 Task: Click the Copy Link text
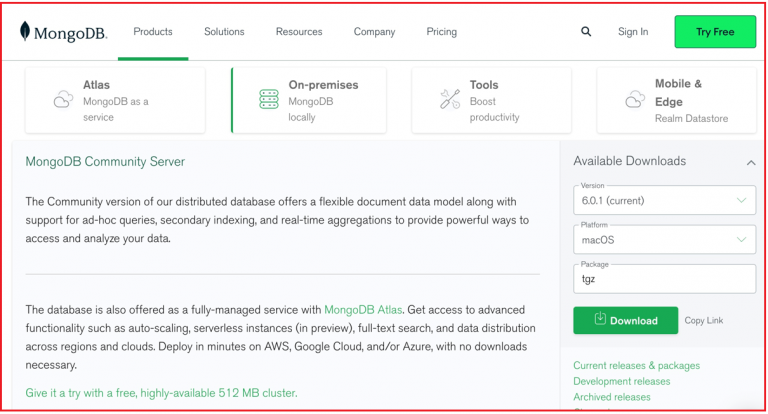703,320
